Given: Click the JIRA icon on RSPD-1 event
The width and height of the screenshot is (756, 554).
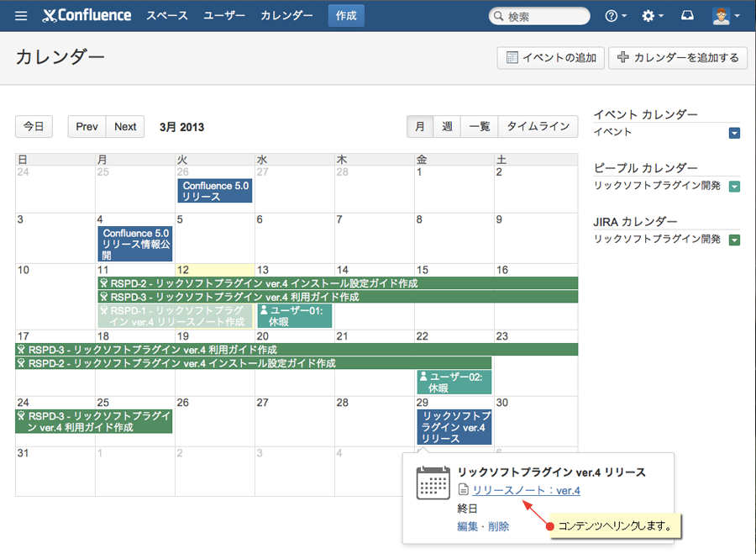Looking at the screenshot, I should point(103,310).
